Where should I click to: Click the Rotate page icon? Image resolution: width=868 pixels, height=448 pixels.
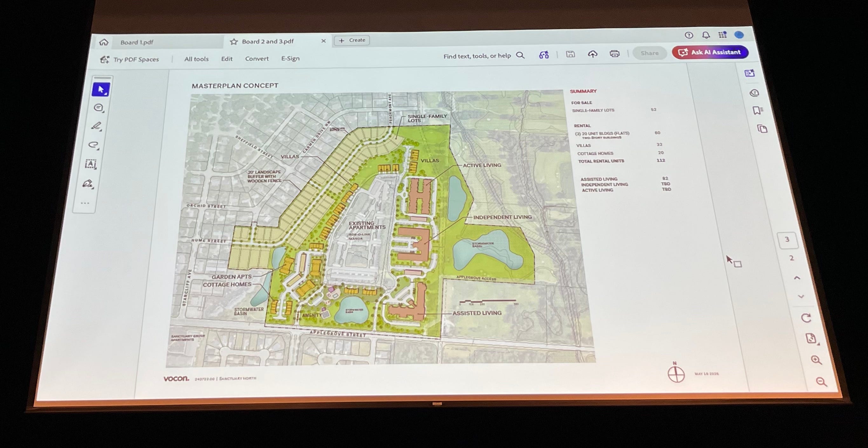point(806,318)
